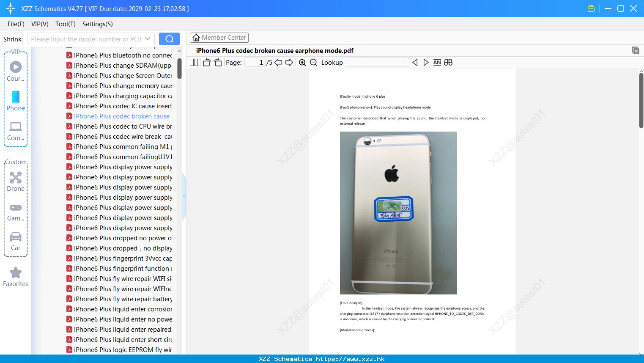Open iPhone6 Plus codec to CPU wire file
The height and width of the screenshot is (363, 644).
tap(119, 126)
